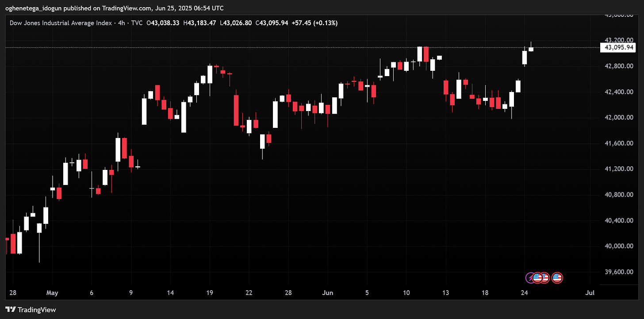Click the change value +57.45 (+0.13%)
This screenshot has width=644, height=319.
pos(314,23)
